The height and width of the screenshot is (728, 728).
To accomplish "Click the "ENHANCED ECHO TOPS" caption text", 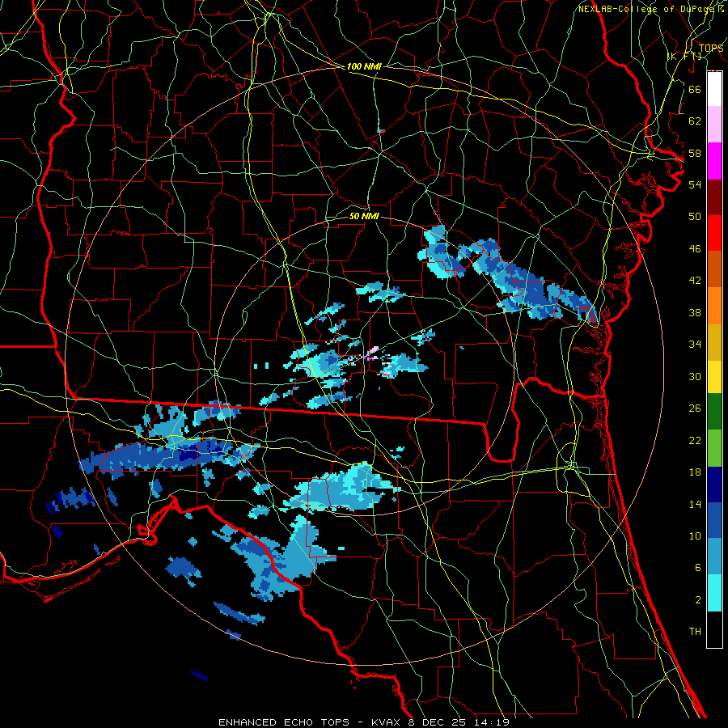I will tap(284, 722).
